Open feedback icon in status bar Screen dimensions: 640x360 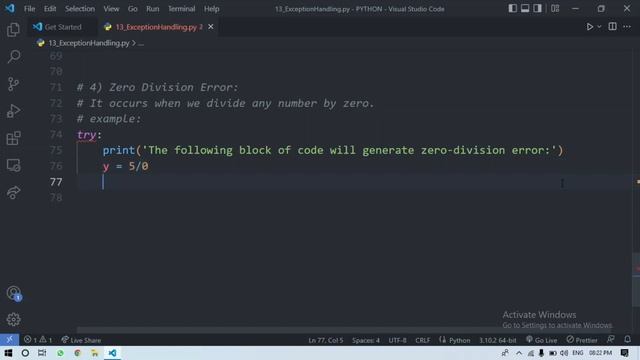pyautogui.click(x=611, y=340)
